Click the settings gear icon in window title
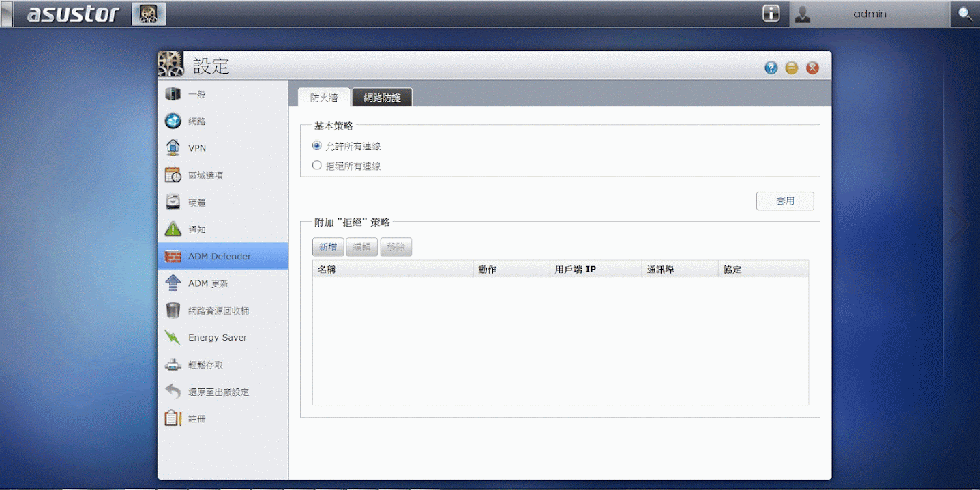This screenshot has width=980, height=490. pos(171,64)
